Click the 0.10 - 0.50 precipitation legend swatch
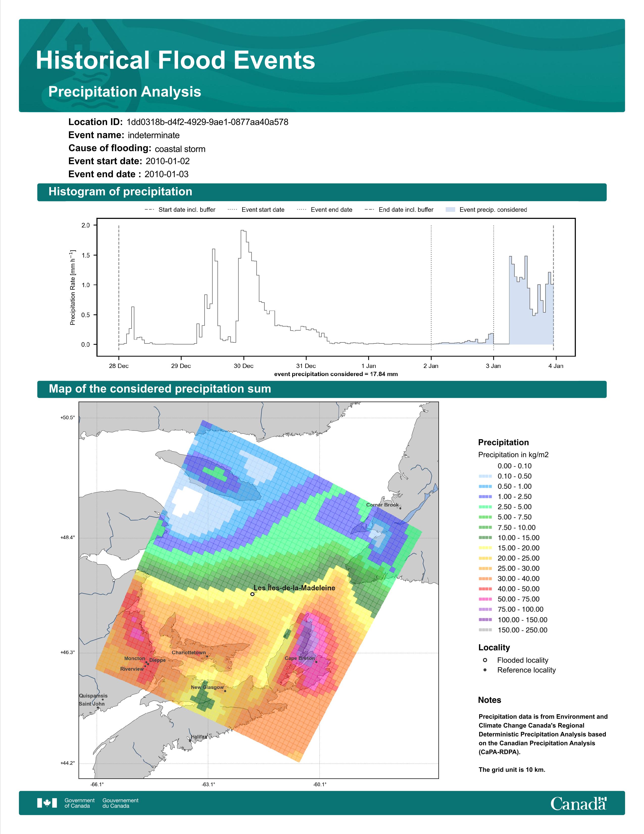 coord(485,476)
